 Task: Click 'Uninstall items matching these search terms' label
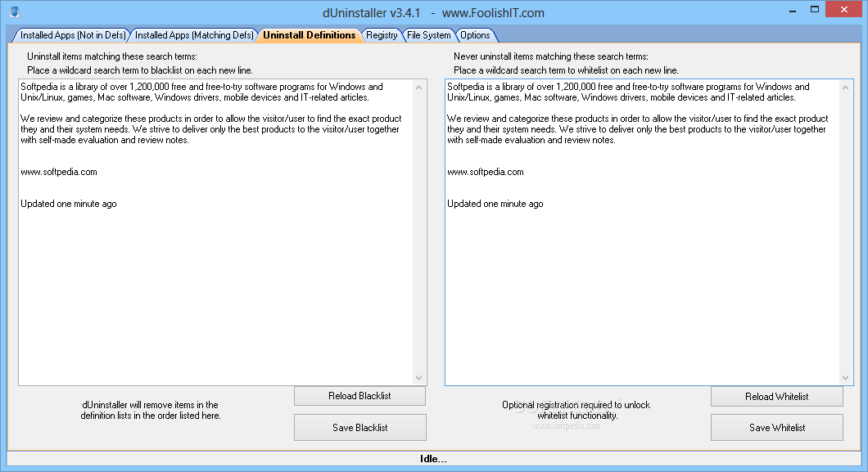(112, 56)
